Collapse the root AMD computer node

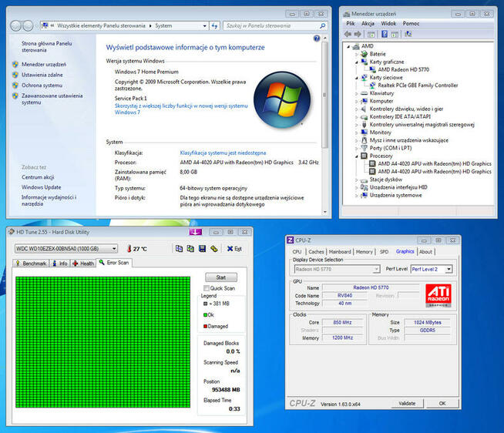tap(348, 46)
